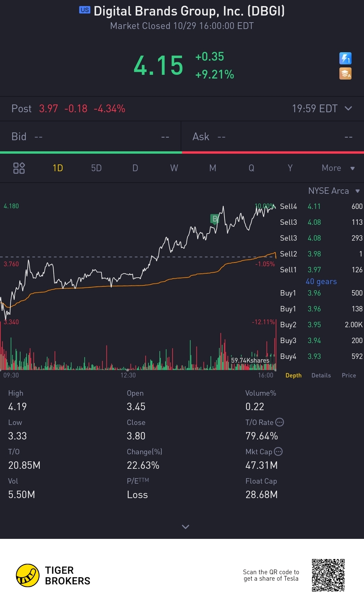This screenshot has width=364, height=612.
Task: Select the Y yearly chart tab
Action: click(x=290, y=168)
